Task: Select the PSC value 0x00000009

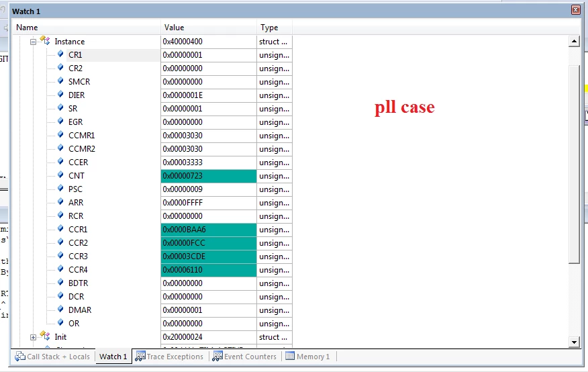Action: point(209,189)
